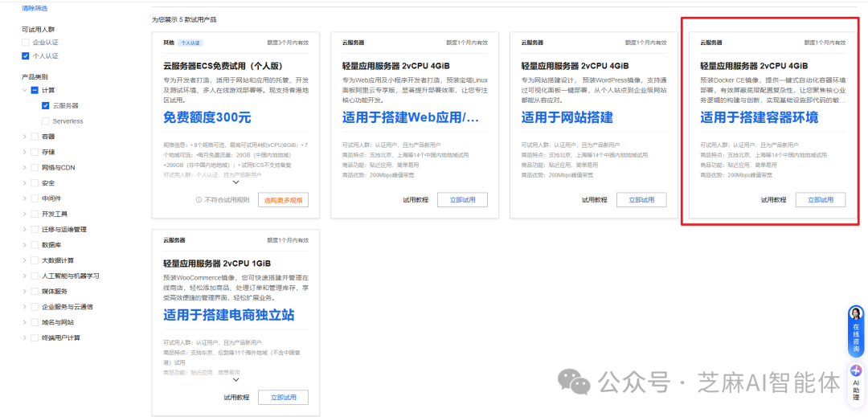Click the 适用于搭建容器环境 headline
Image resolution: width=868 pixels, height=417 pixels.
(x=759, y=117)
